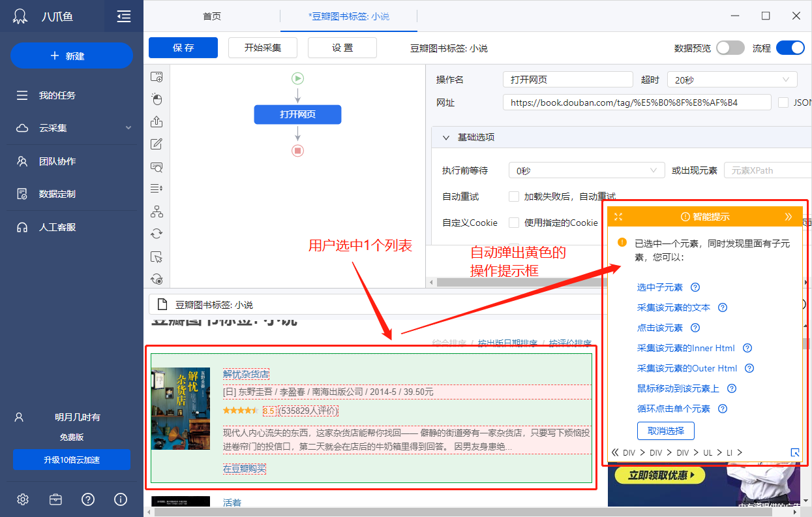The width and height of the screenshot is (812, 517).
Task: Open help for 采集该元素的文本
Action: click(x=723, y=307)
